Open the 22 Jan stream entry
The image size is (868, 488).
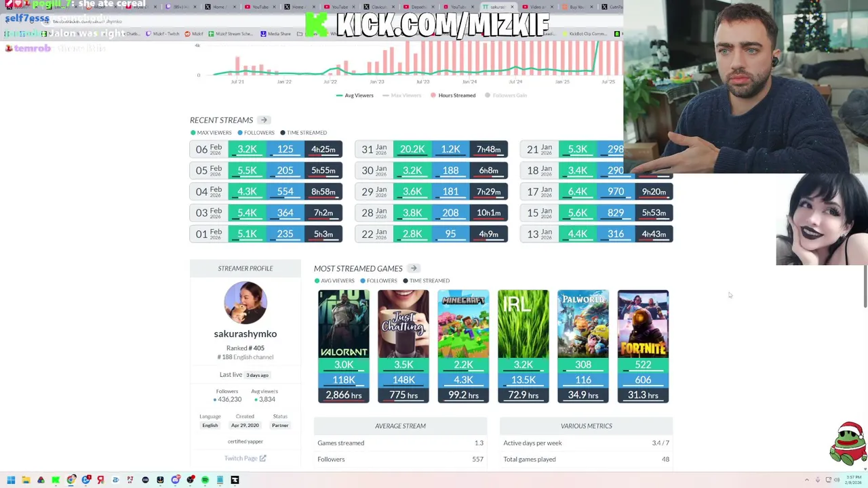[x=431, y=234]
